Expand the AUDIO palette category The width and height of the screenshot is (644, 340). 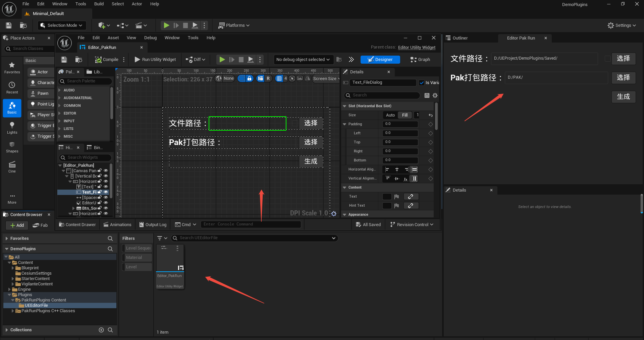[59, 90]
